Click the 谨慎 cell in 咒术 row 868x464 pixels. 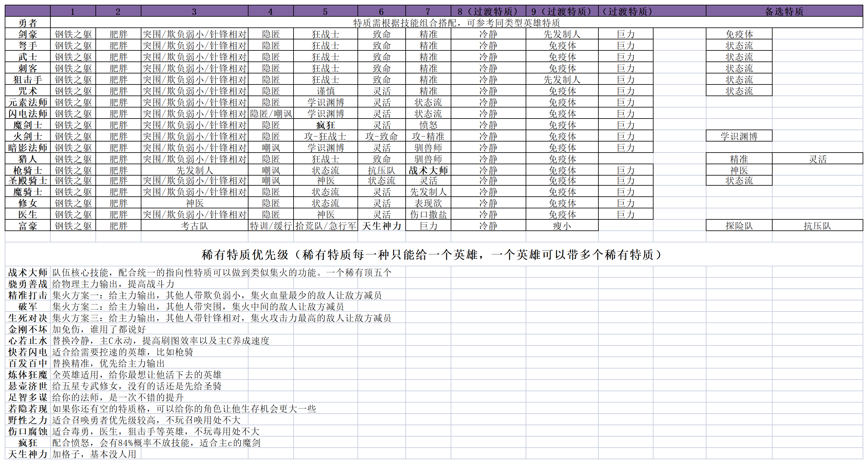click(x=326, y=91)
